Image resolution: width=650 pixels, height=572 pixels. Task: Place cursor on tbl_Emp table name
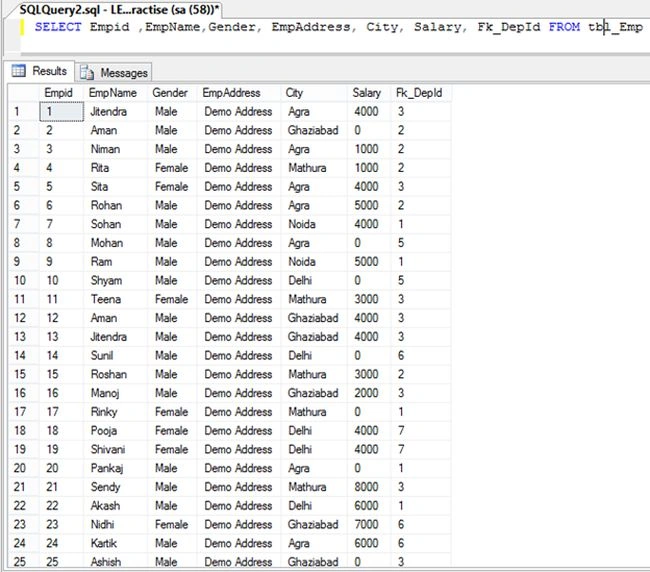pyautogui.click(x=616, y=27)
